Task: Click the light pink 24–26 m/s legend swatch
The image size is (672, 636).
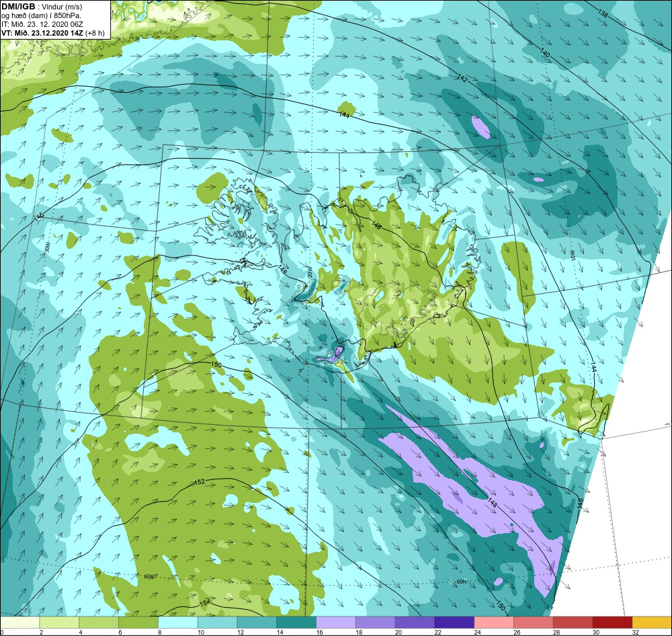Action: pyautogui.click(x=494, y=623)
